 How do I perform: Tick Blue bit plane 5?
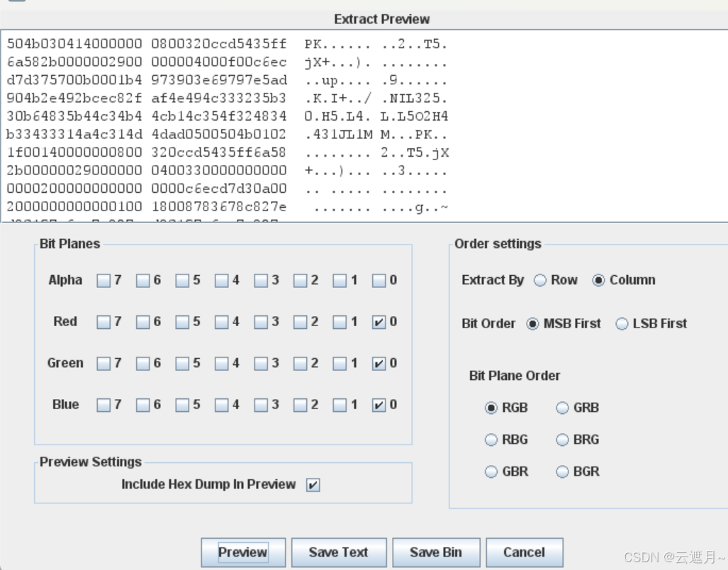(182, 405)
